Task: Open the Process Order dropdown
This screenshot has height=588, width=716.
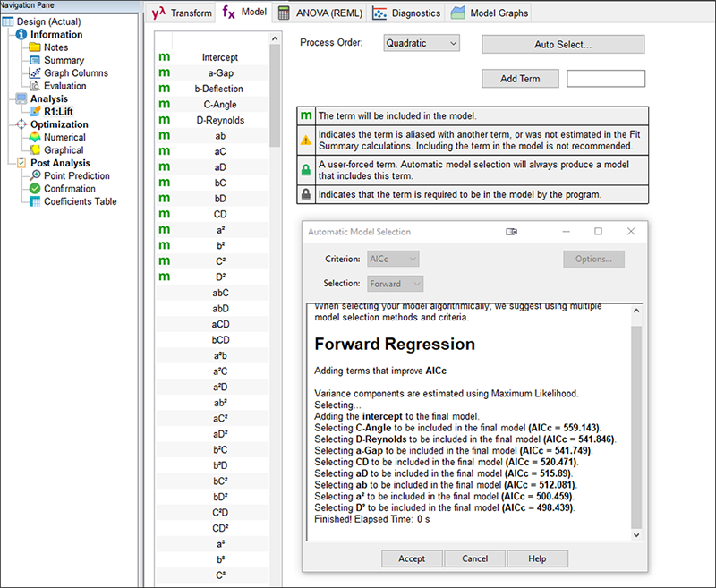Action: (x=421, y=43)
